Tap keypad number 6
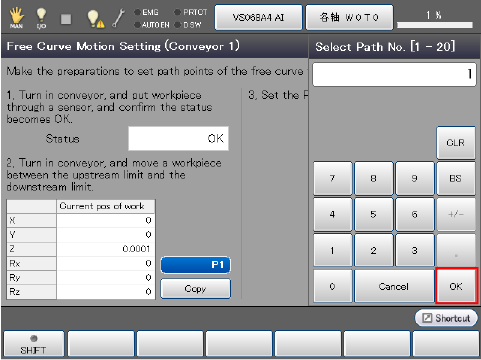 tap(414, 214)
